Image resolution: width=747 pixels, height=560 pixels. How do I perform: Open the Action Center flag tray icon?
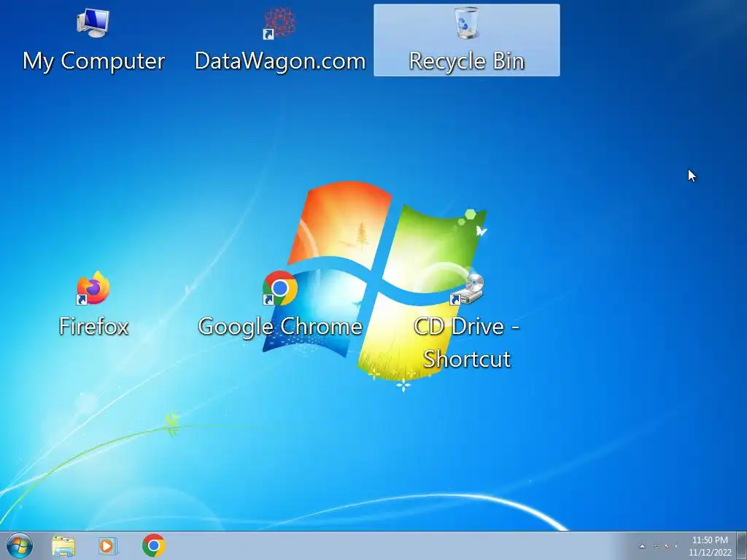[656, 546]
